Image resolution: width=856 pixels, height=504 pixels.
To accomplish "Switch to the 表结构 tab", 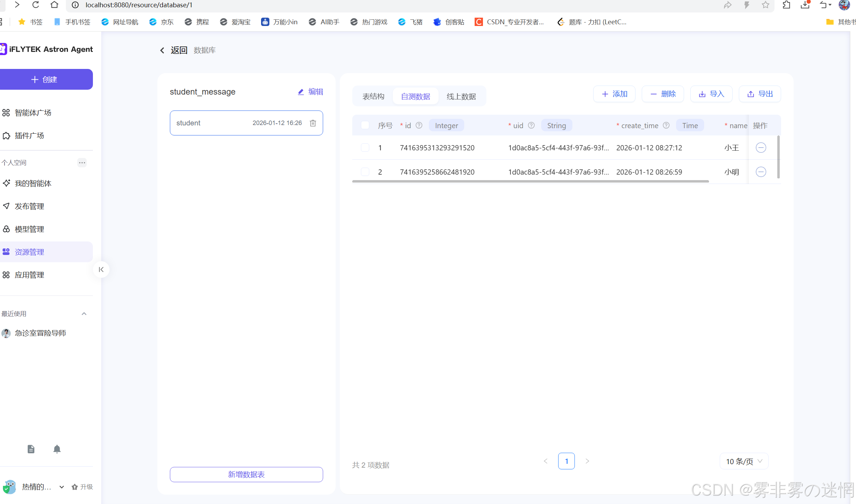I will click(x=373, y=96).
